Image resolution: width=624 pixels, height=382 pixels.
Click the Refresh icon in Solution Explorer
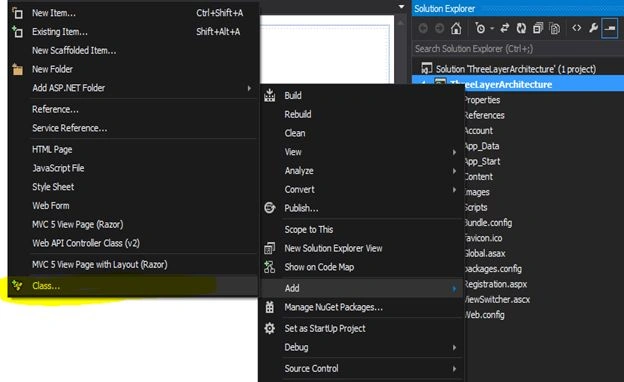tap(521, 28)
